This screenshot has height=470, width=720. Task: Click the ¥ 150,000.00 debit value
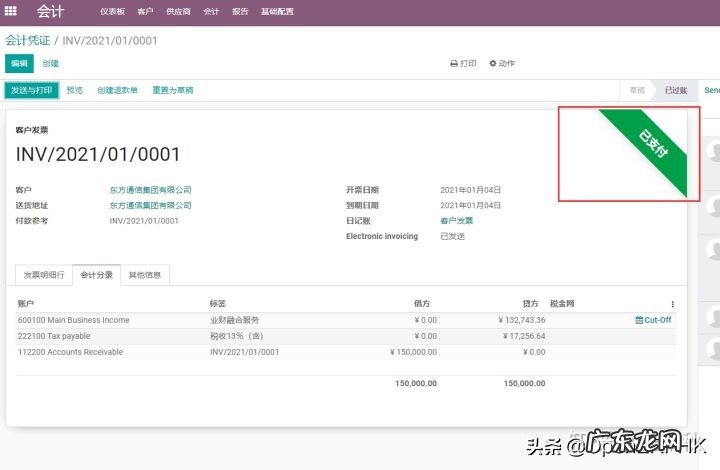[x=413, y=352]
